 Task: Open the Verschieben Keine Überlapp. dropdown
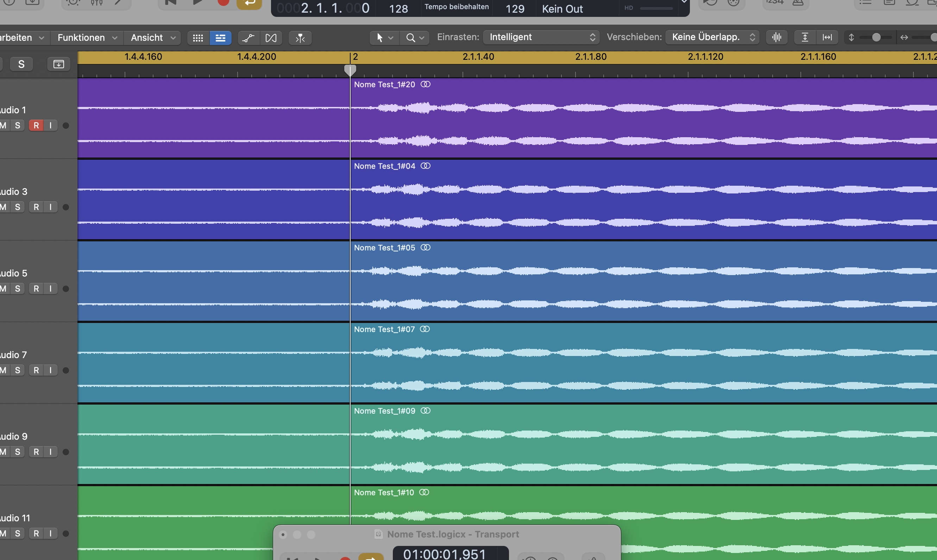pos(712,37)
